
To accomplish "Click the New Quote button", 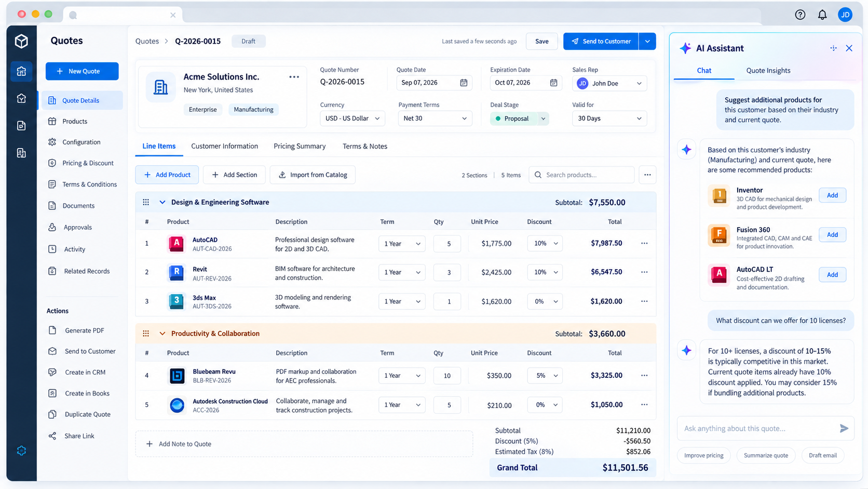I will (x=82, y=71).
